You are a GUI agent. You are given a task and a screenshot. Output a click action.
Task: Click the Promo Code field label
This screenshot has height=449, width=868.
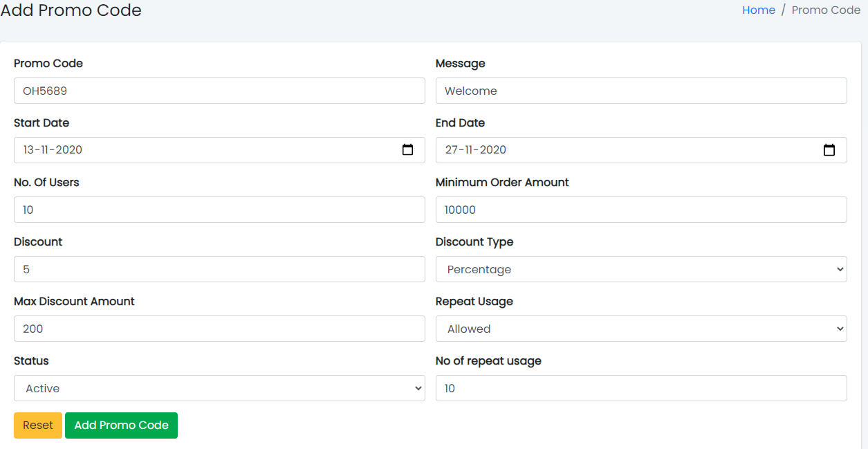(48, 64)
